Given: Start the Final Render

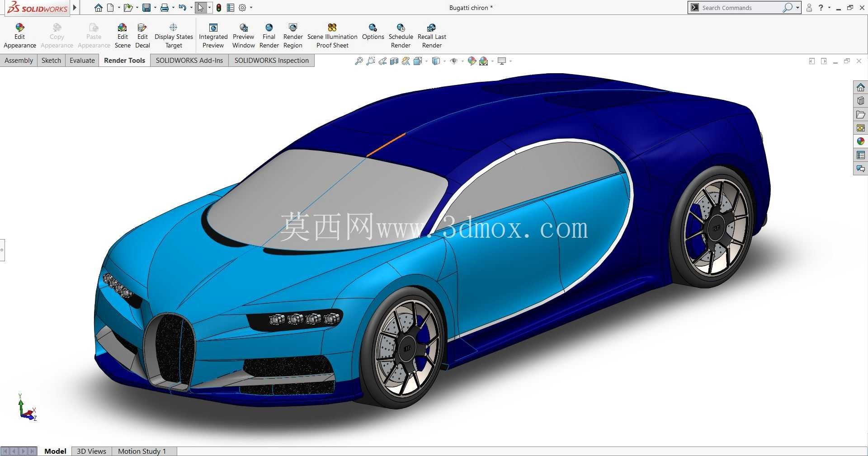Looking at the screenshot, I should click(x=269, y=36).
